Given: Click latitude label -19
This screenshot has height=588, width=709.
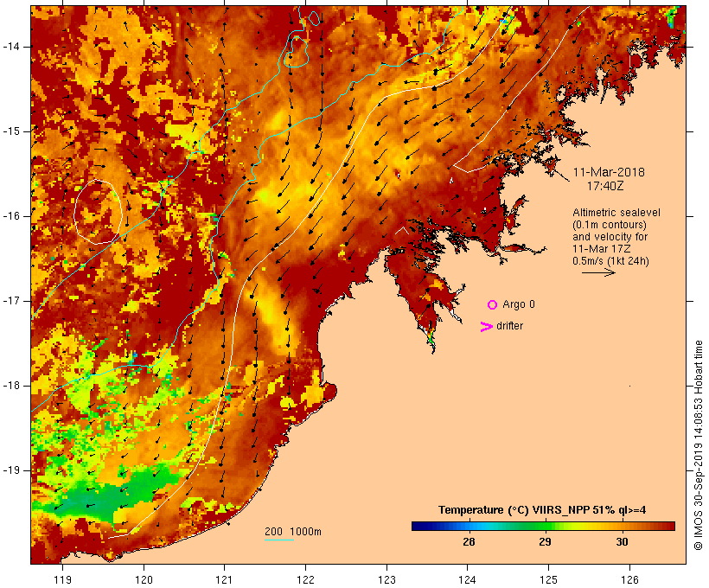Looking at the screenshot, I should pyautogui.click(x=11, y=470).
